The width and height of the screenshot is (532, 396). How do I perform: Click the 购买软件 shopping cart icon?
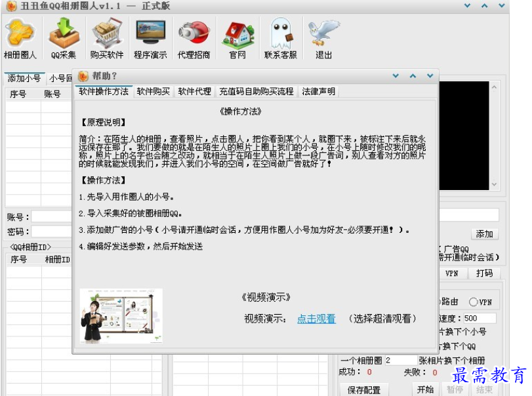coord(107,39)
